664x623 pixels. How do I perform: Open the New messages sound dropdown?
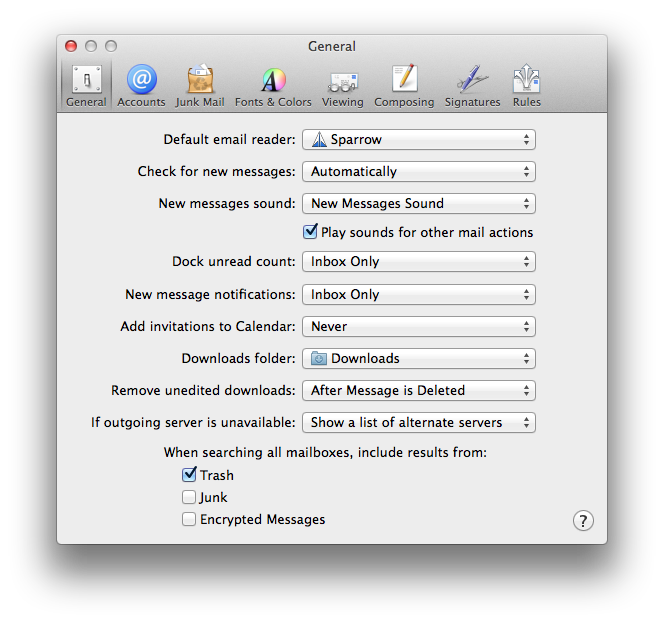coord(419,204)
